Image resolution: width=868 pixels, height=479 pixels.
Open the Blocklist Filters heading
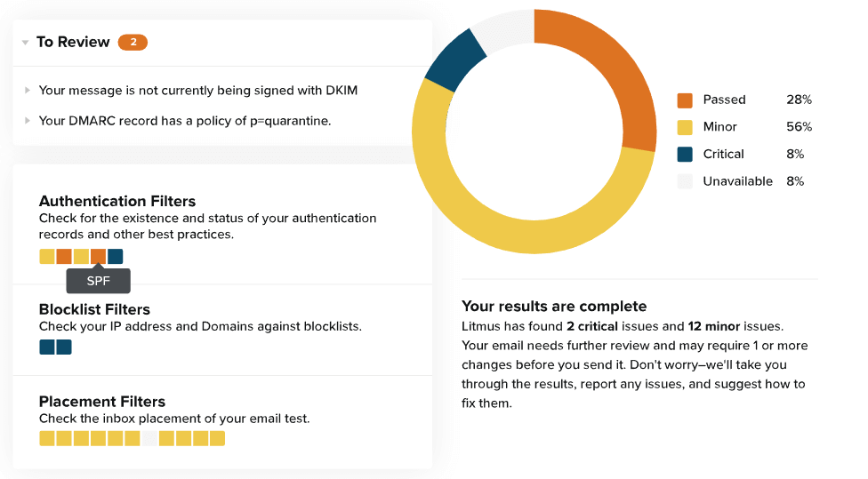(x=94, y=310)
